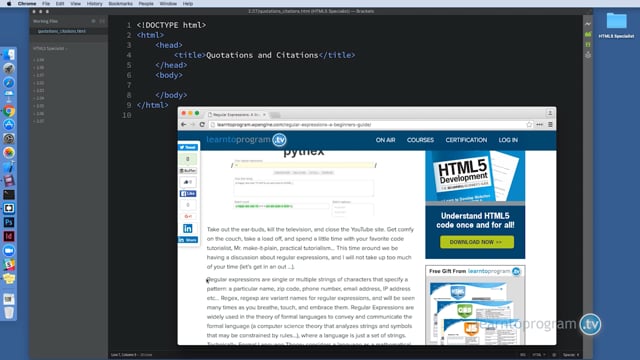Open Photos from the dock
Image resolution: width=640 pixels, height=360 pixels.
9,153
